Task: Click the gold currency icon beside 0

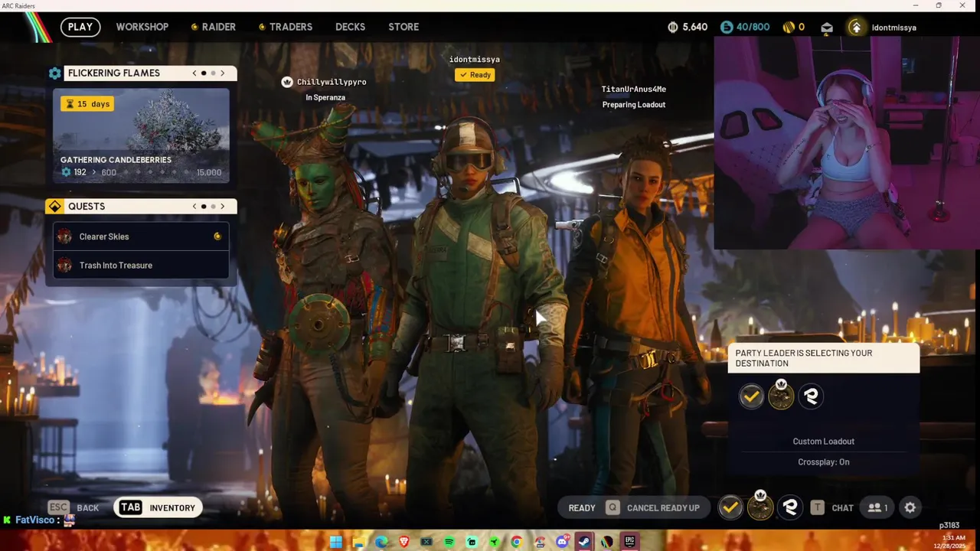Action: click(789, 27)
